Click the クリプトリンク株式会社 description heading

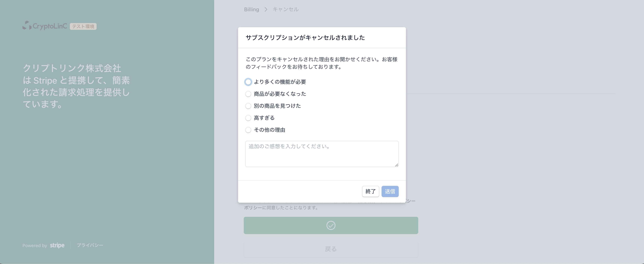coord(76,86)
